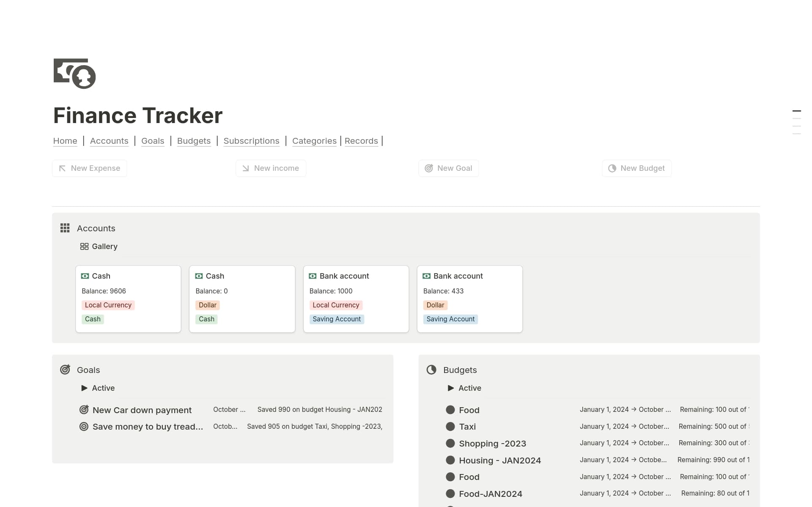This screenshot has height=507, width=812.
Task: Click the dot icon beside Food-JAN2024
Action: [450, 493]
